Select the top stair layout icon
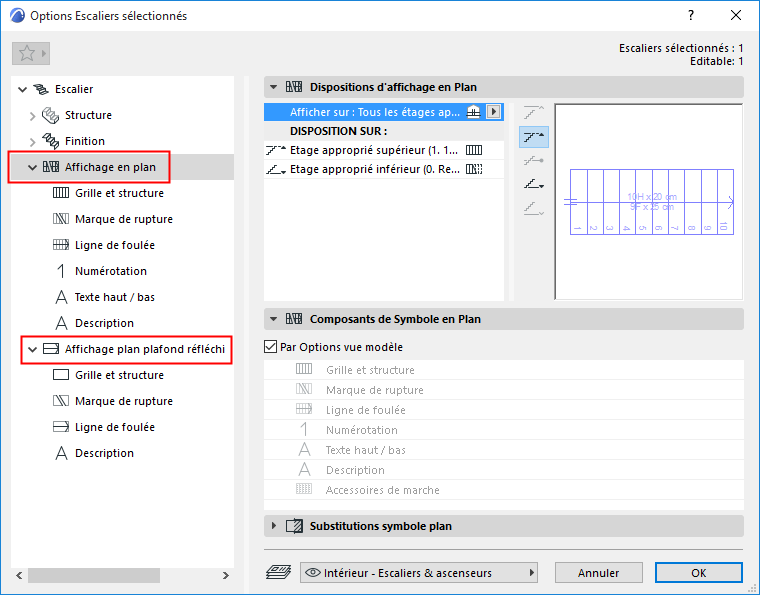The width and height of the screenshot is (760, 595). tap(534, 112)
